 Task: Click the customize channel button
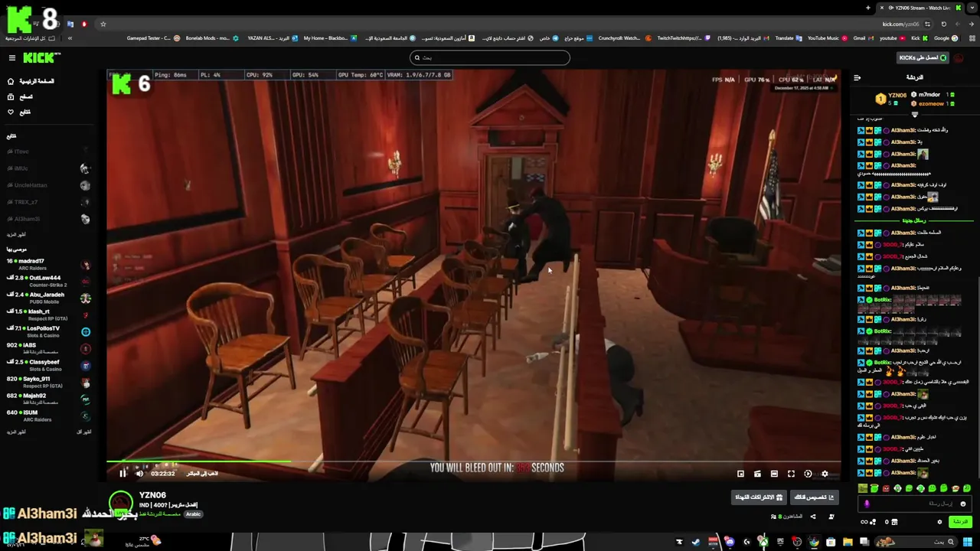pyautogui.click(x=814, y=497)
